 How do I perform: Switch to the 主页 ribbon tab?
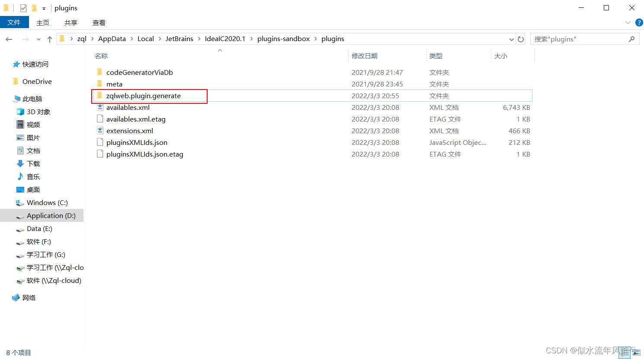pos(43,22)
